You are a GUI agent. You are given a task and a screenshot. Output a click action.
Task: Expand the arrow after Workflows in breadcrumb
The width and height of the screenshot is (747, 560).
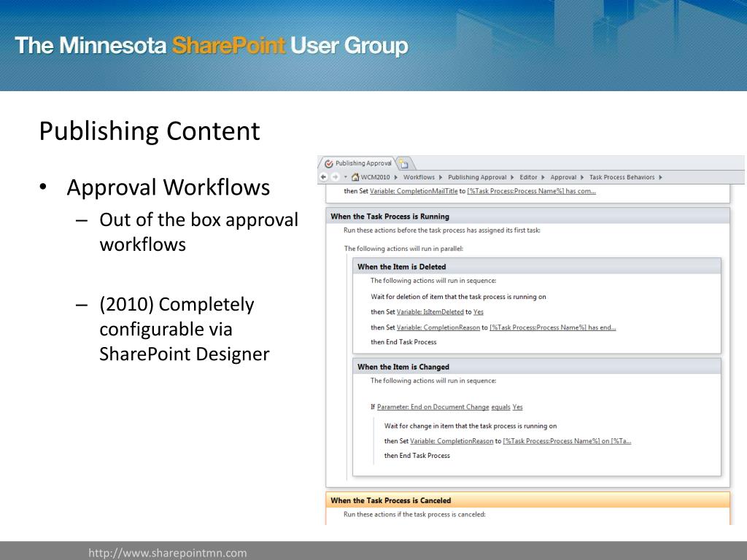pos(441,177)
